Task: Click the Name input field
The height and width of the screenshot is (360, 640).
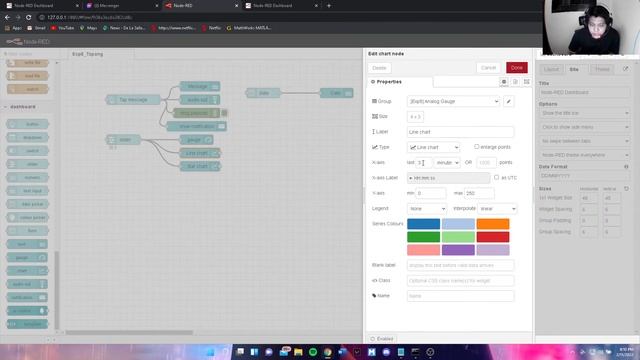Action: coord(460,296)
